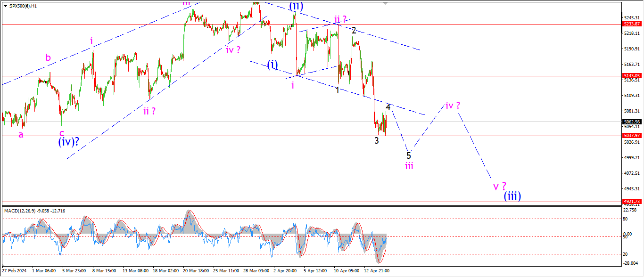Click the blue (iii) wave label
The width and height of the screenshot is (644, 277).
[x=512, y=196]
